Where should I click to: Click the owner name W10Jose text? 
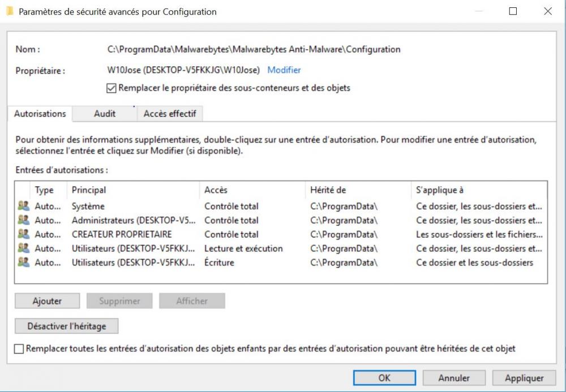(183, 70)
